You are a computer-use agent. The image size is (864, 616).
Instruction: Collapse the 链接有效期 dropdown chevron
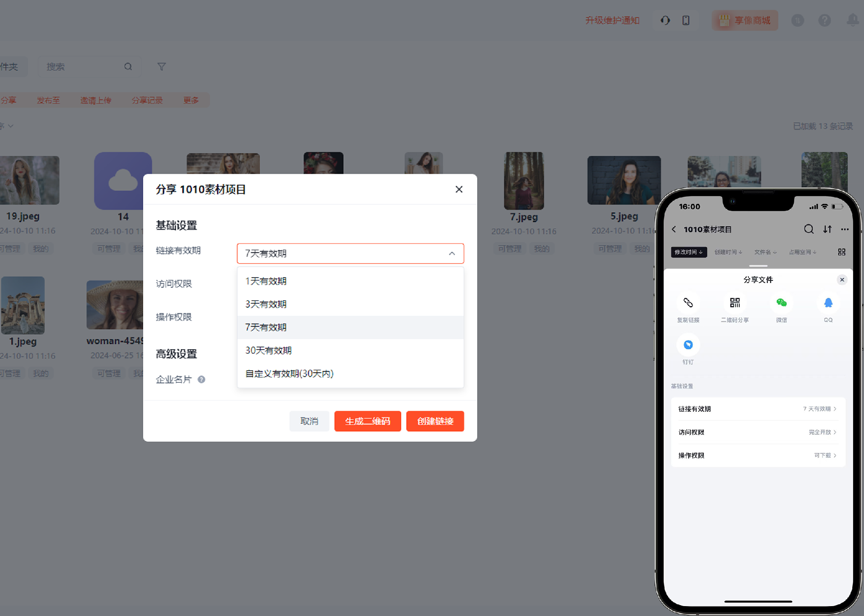(452, 254)
